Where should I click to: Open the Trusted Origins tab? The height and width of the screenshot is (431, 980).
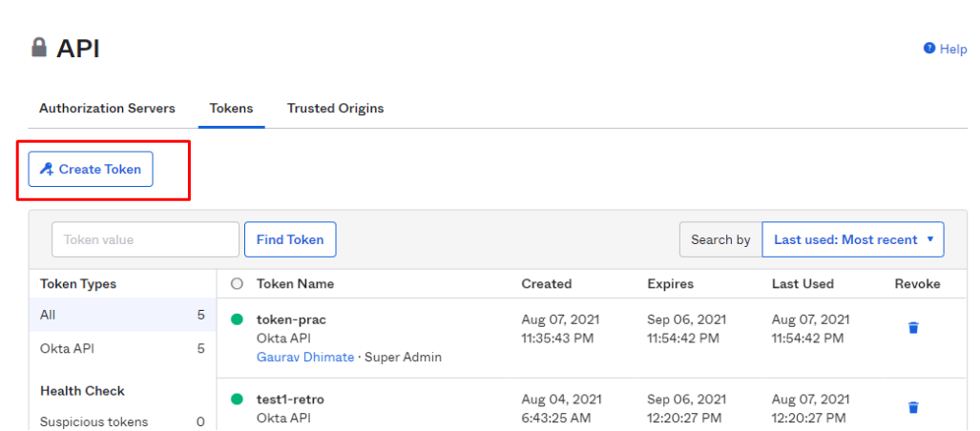tap(335, 109)
